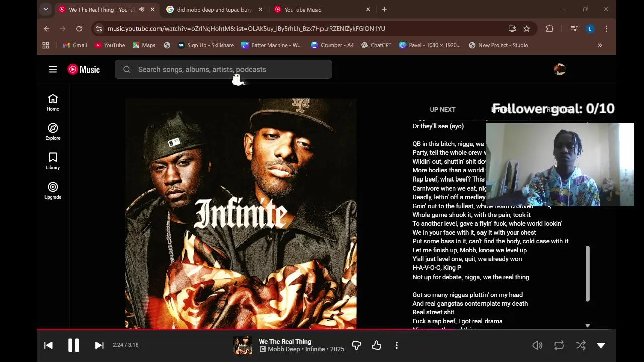Open a new browser tab
Image resolution: width=644 pixels, height=362 pixels.
coord(384,9)
